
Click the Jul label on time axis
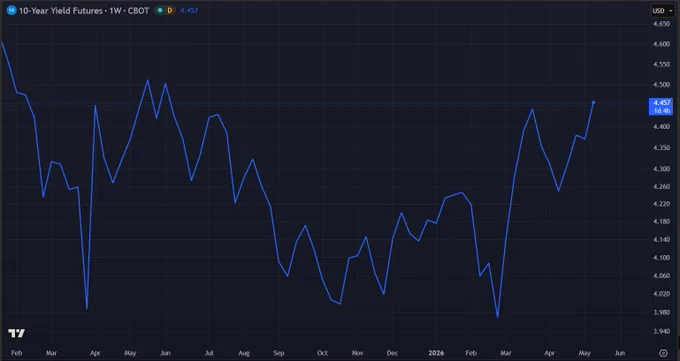click(209, 353)
